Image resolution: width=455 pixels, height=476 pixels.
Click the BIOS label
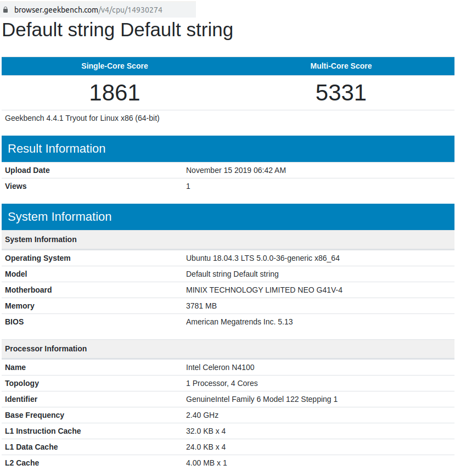click(x=14, y=322)
